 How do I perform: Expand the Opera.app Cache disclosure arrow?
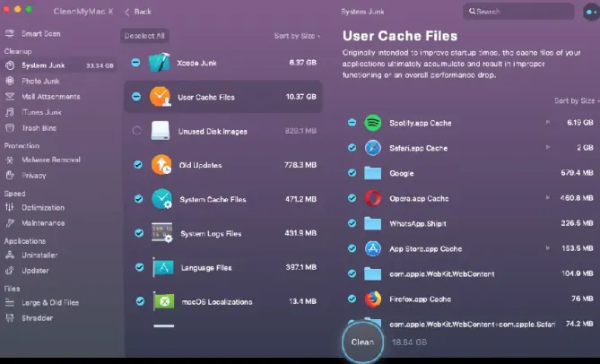click(x=548, y=197)
